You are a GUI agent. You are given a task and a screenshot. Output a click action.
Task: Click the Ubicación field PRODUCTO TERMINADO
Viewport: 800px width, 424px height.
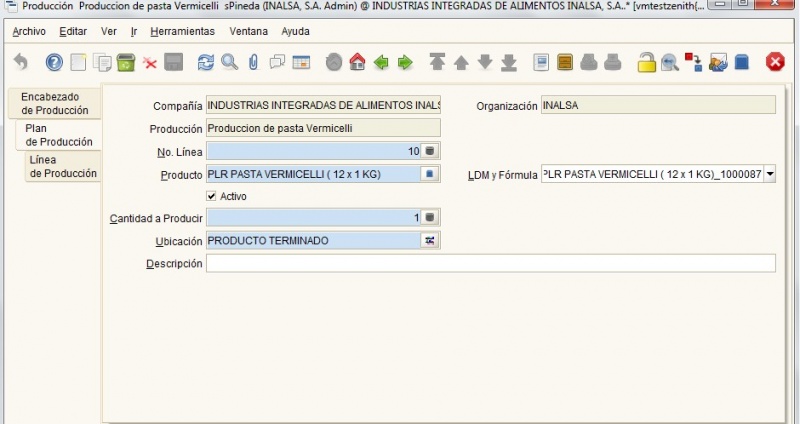314,240
